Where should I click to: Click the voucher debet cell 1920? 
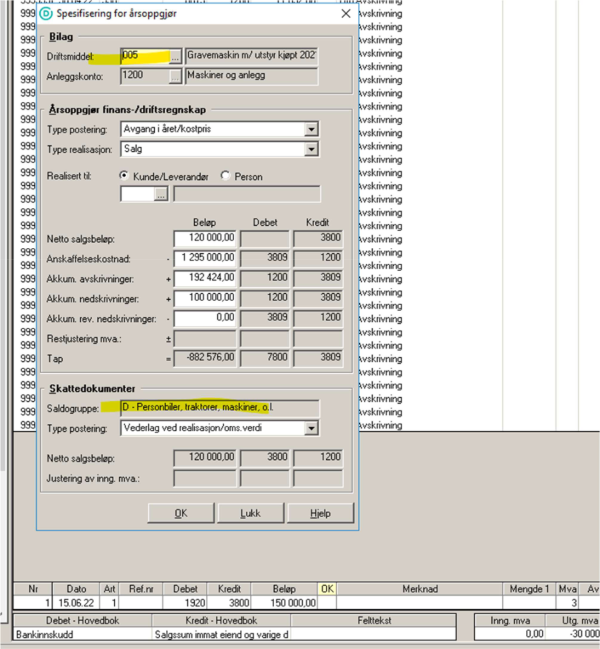pos(185,603)
